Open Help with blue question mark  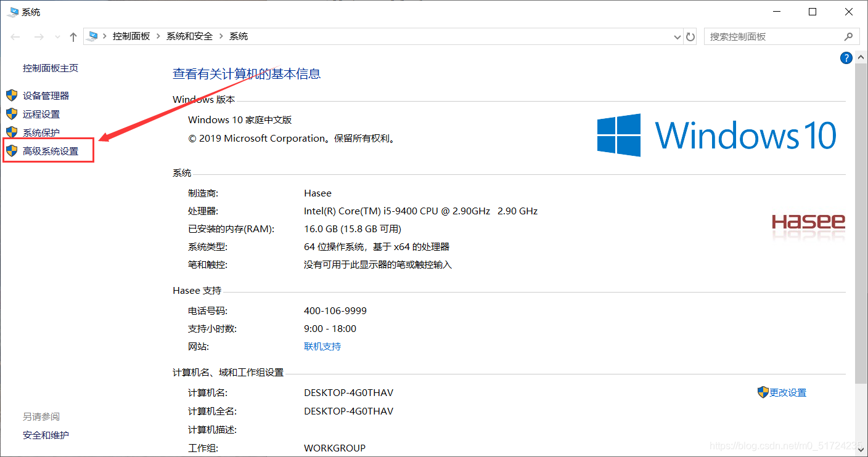click(x=846, y=58)
